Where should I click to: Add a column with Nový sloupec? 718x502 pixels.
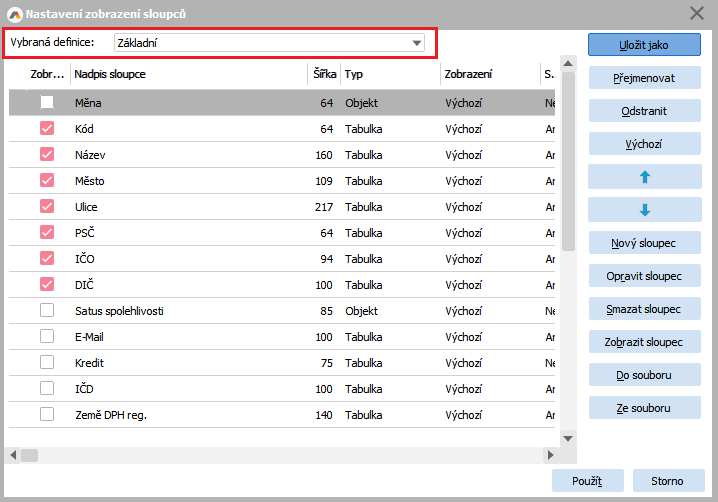tap(644, 243)
